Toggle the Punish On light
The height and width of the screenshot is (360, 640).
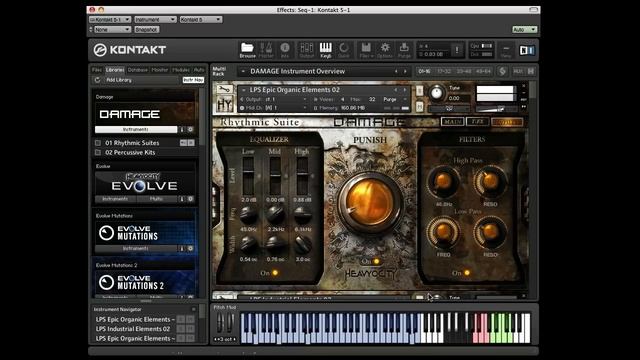click(376, 261)
